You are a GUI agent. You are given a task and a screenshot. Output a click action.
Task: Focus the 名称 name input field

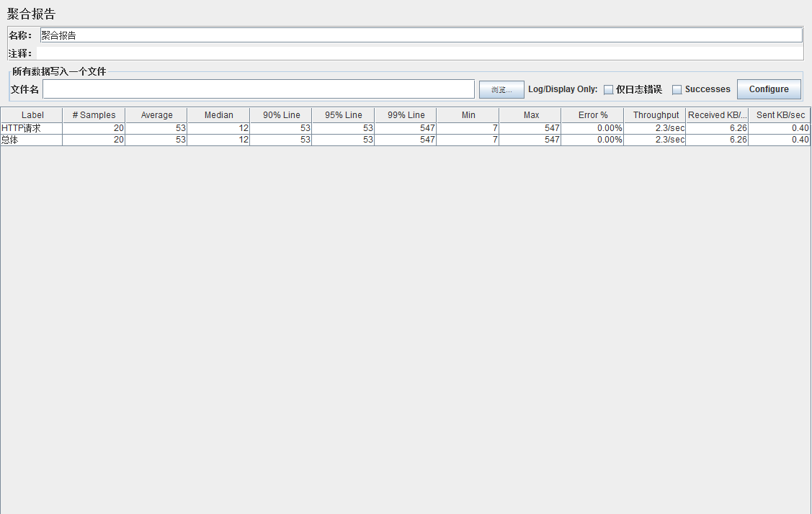(x=421, y=35)
